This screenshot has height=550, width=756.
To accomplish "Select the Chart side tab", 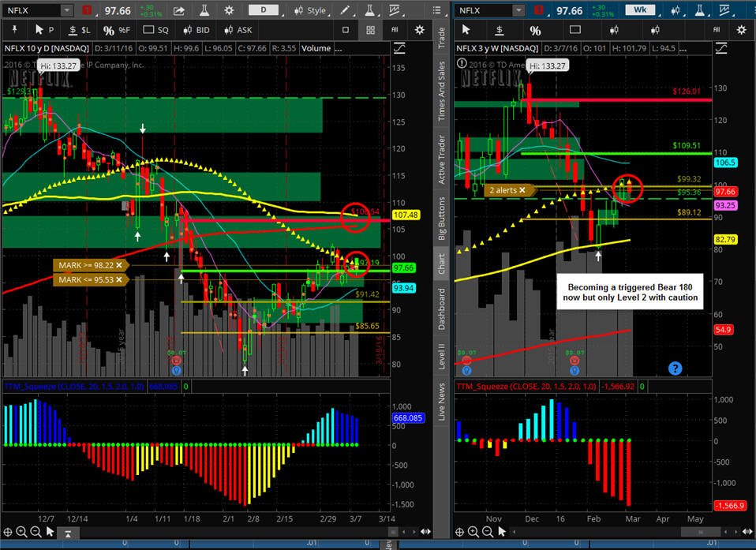I will pyautogui.click(x=441, y=264).
